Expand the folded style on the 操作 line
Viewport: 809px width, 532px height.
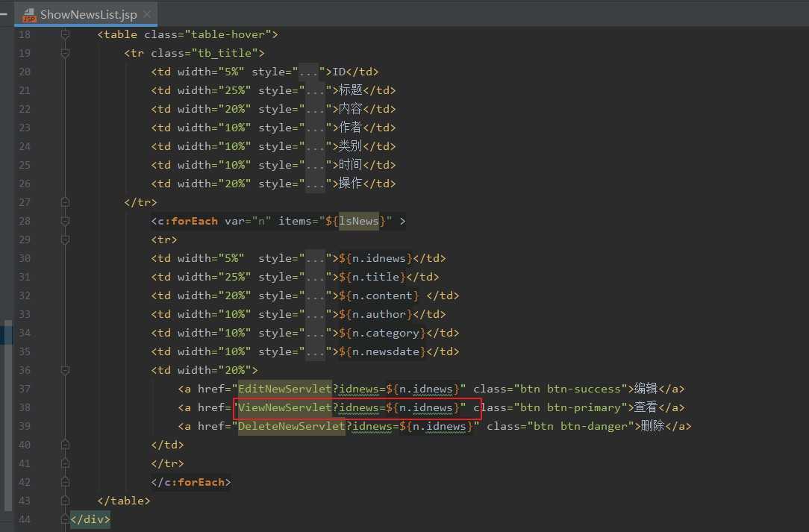coord(315,184)
